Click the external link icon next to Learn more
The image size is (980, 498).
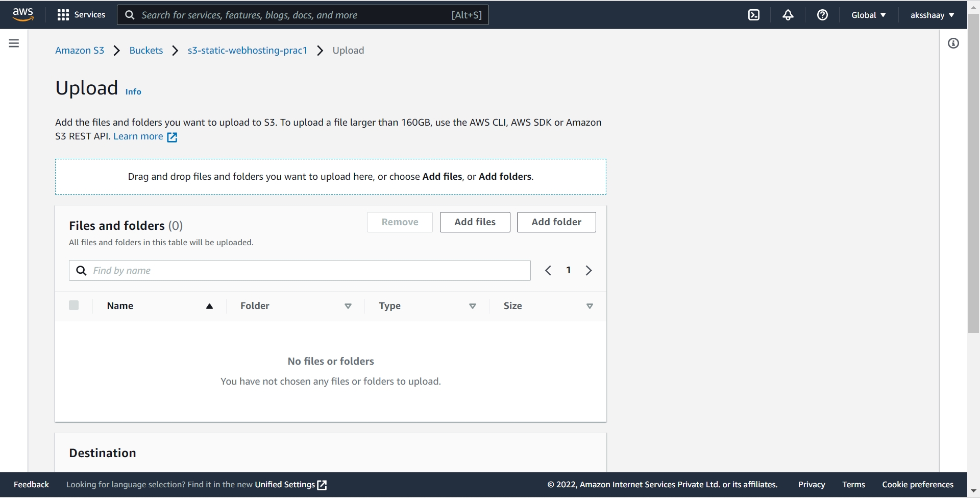172,136
